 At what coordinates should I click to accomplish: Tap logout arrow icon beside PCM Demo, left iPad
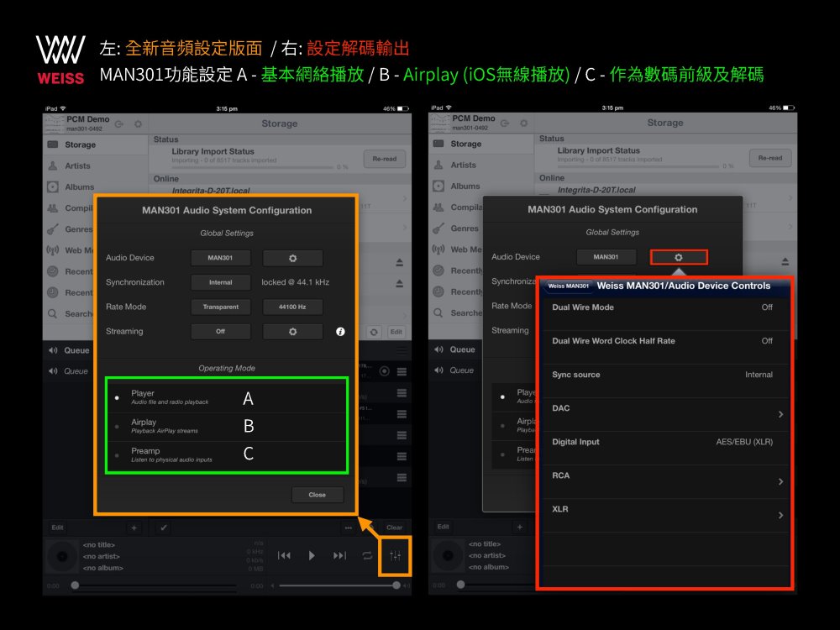(119, 123)
